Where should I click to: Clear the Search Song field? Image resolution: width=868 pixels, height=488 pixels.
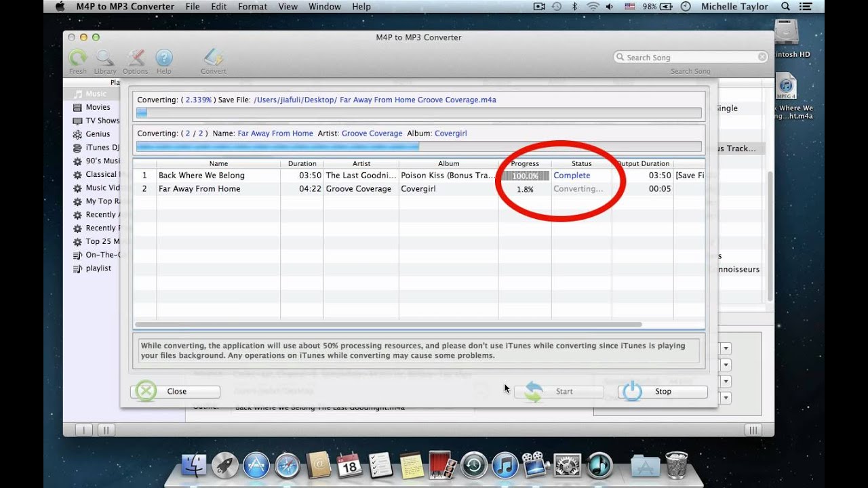(x=762, y=58)
